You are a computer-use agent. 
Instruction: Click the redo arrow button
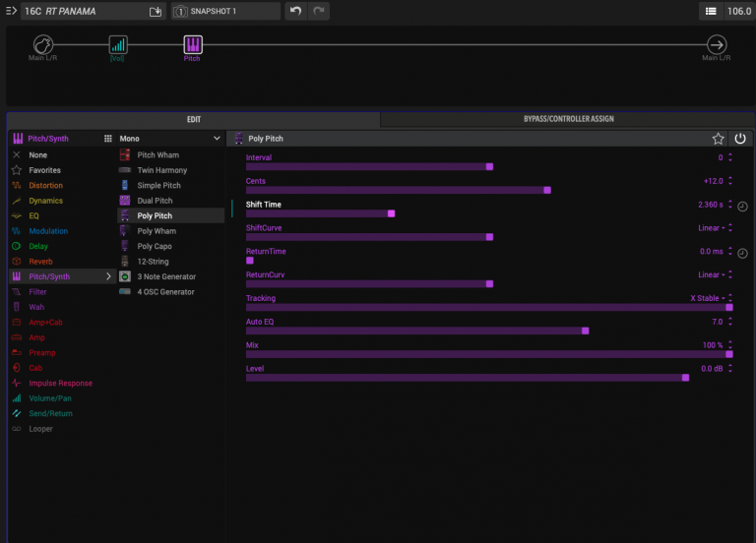coord(319,11)
